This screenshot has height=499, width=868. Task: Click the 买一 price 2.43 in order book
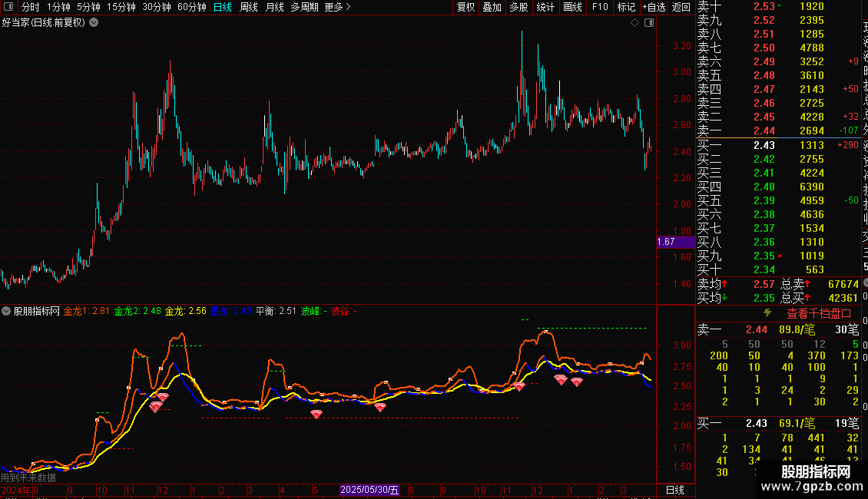tap(764, 145)
